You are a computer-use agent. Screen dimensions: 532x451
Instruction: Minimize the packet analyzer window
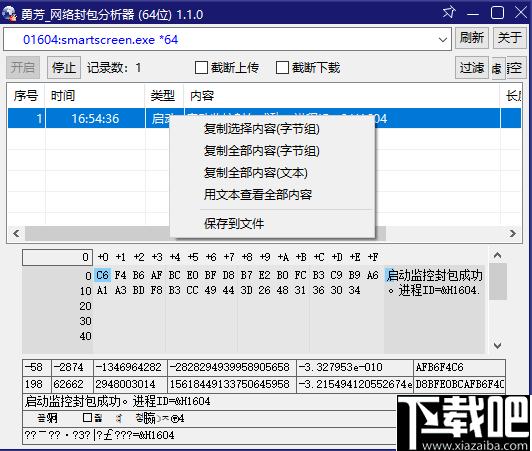pyautogui.click(x=473, y=14)
